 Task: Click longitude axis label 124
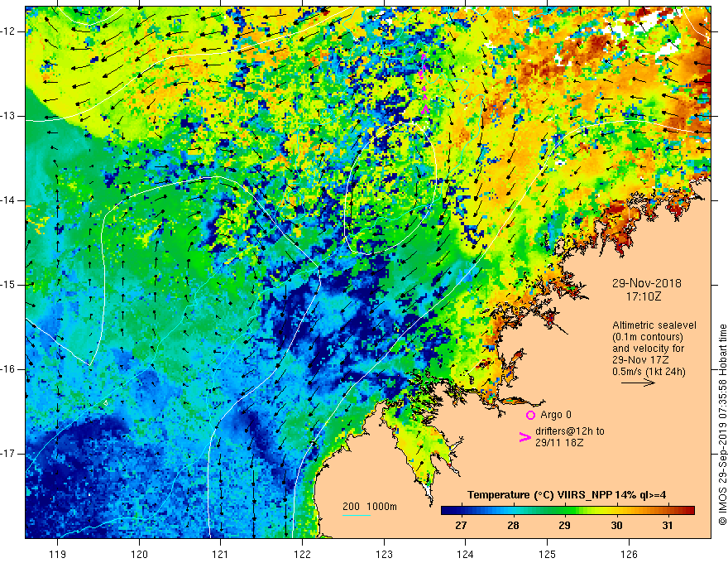[465, 554]
